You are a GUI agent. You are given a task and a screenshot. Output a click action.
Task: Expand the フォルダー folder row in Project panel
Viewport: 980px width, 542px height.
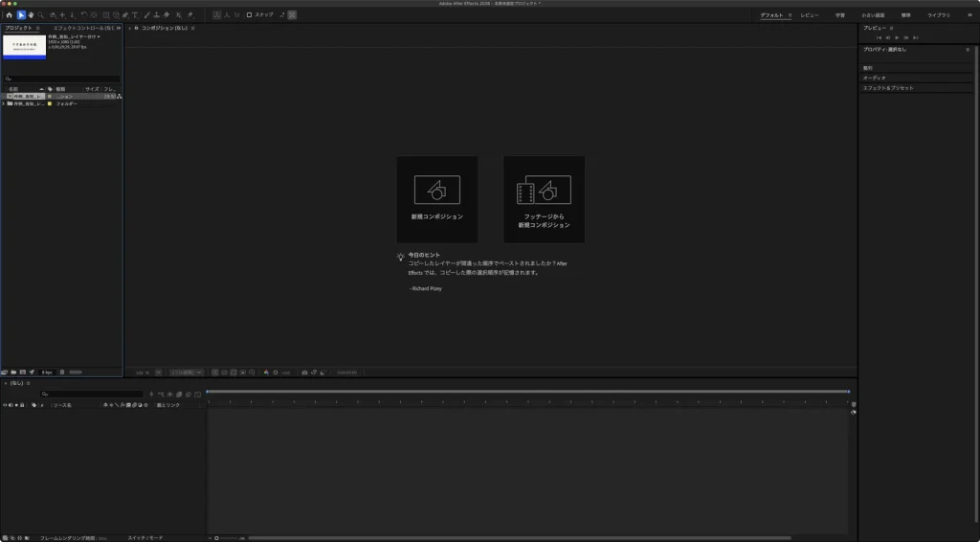coord(4,103)
